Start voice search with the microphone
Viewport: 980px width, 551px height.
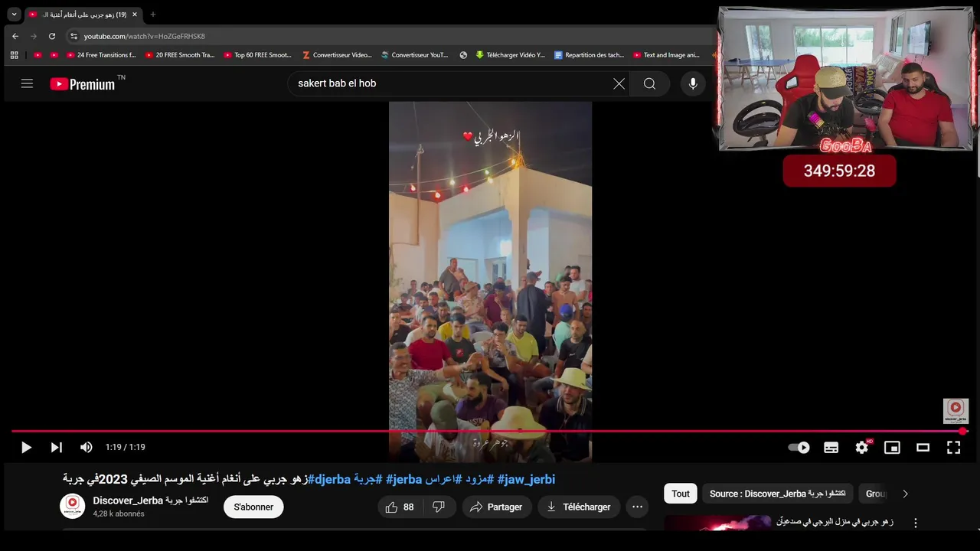[693, 83]
